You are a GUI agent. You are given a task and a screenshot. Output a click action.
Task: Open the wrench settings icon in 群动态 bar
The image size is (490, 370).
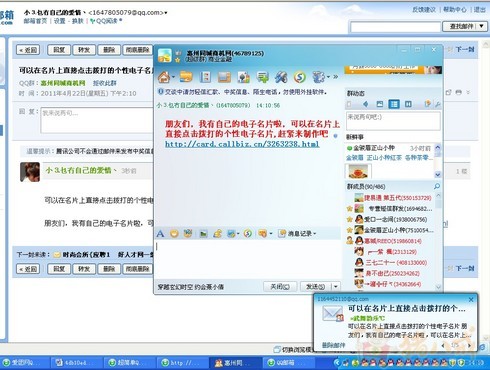click(437, 104)
